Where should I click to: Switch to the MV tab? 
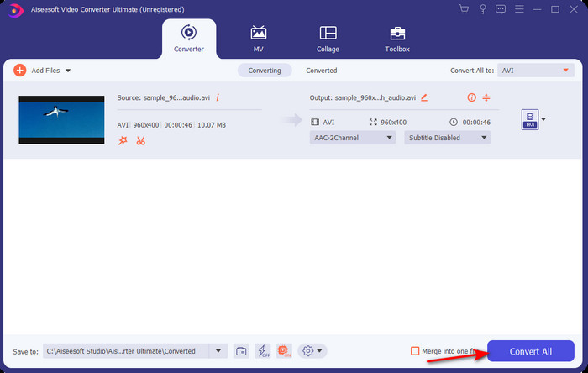[259, 39]
